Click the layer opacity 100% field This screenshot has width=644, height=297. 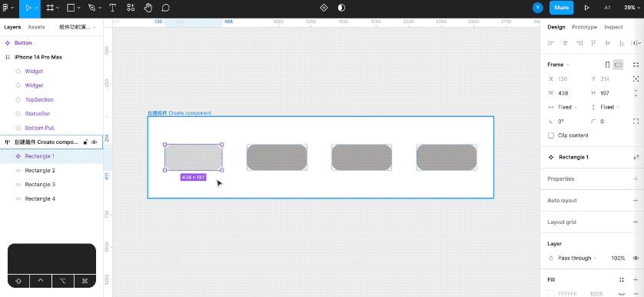(618, 258)
